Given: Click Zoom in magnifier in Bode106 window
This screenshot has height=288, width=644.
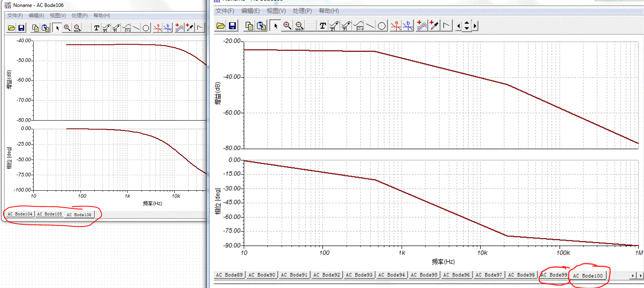Looking at the screenshot, I should [67, 28].
